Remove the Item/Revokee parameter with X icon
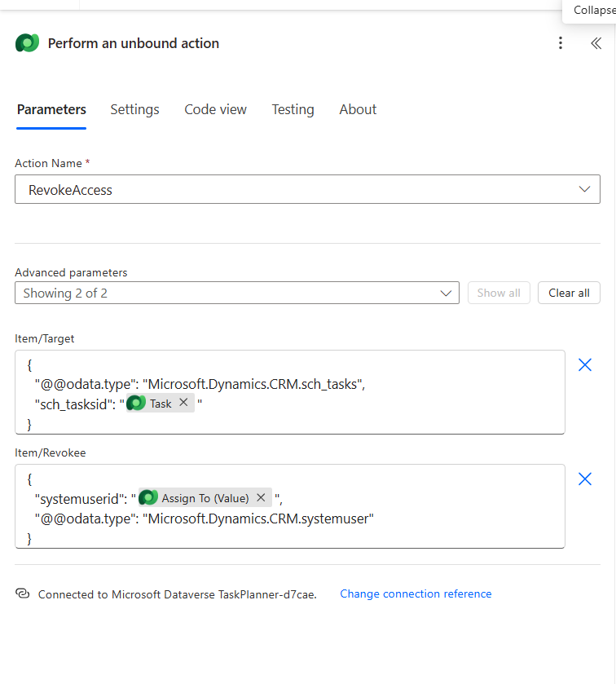Screen dimensions: 616x684 click(584, 479)
